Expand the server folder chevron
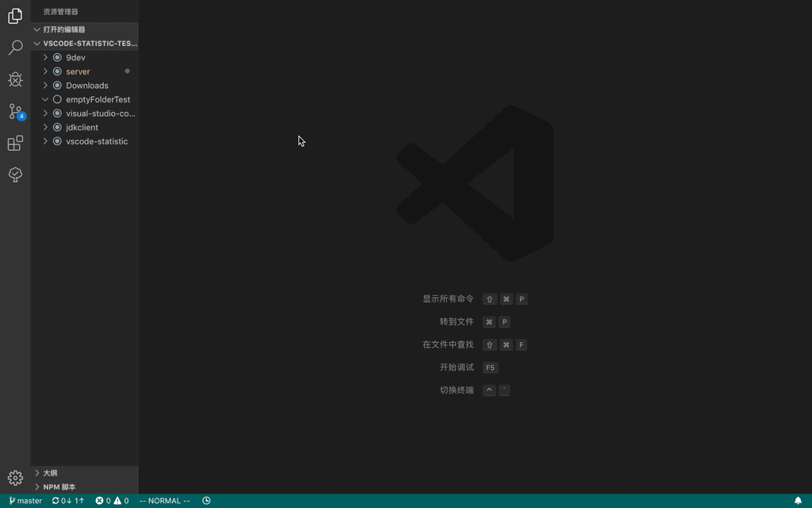This screenshot has height=508, width=812. [45, 71]
